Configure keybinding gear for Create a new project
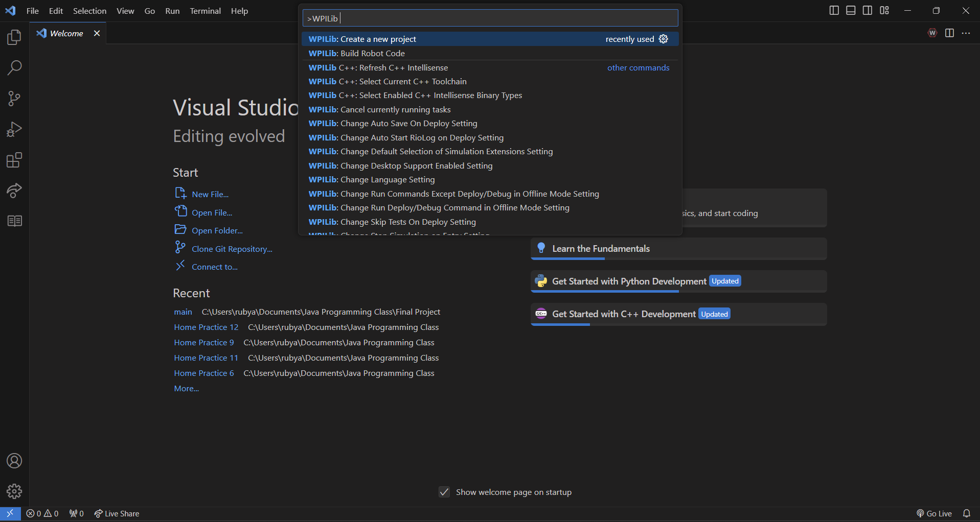This screenshot has width=980, height=522. coord(664,39)
